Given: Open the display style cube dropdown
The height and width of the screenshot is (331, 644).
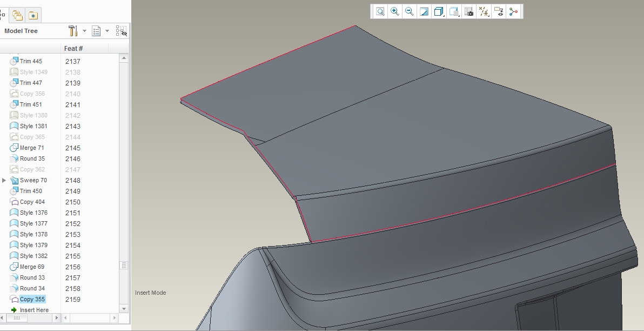Looking at the screenshot, I should point(439,11).
